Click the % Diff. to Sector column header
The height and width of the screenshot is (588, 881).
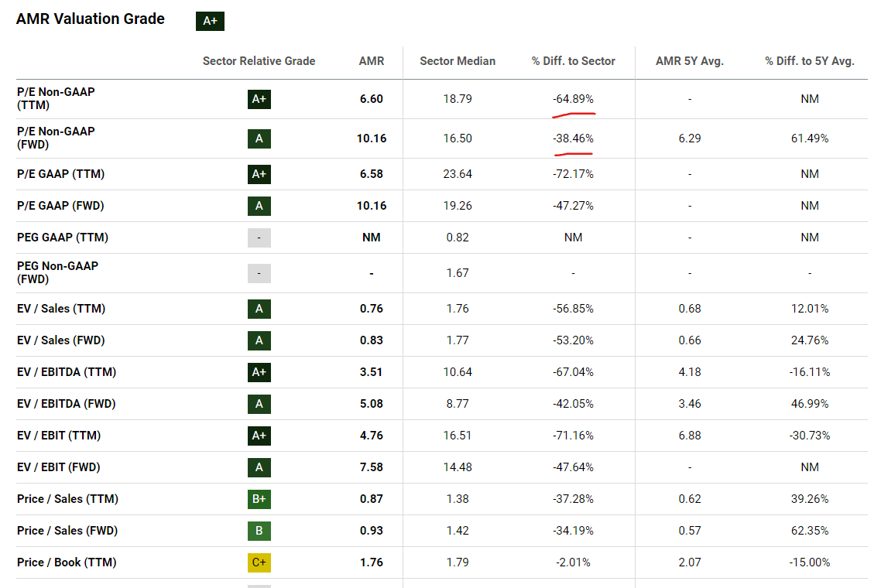(x=573, y=61)
